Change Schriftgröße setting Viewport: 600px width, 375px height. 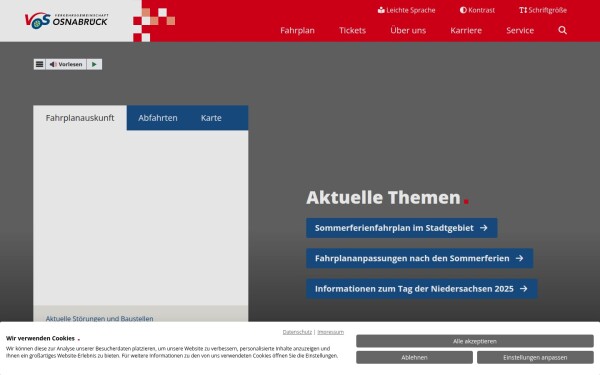543,10
